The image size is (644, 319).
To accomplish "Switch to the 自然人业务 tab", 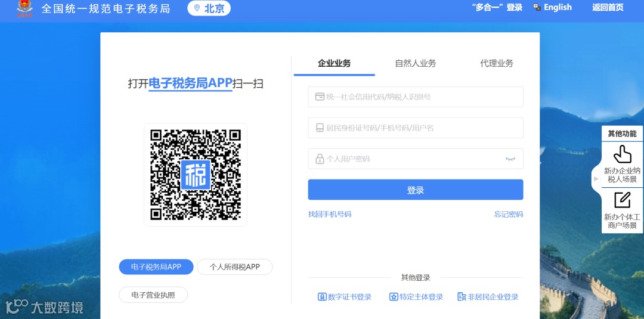I will 415,63.
